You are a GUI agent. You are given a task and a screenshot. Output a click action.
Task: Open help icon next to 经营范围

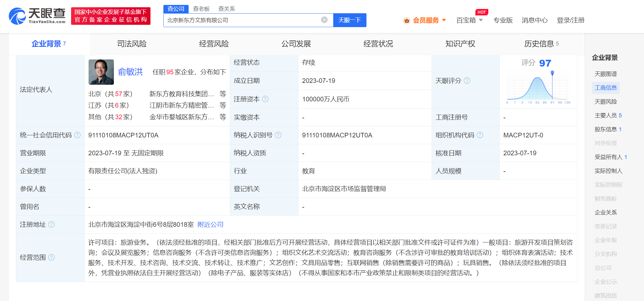point(52,257)
